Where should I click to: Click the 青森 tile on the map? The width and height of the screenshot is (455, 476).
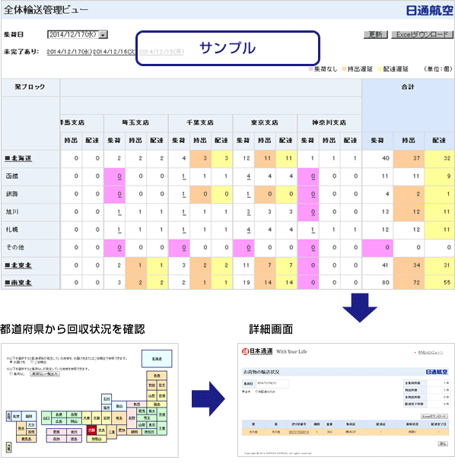pos(157,376)
